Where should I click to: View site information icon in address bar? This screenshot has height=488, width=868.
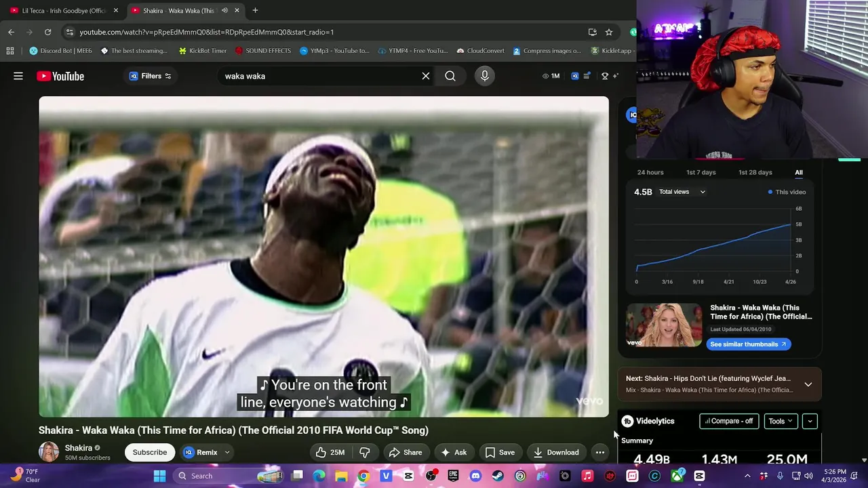coord(69,32)
